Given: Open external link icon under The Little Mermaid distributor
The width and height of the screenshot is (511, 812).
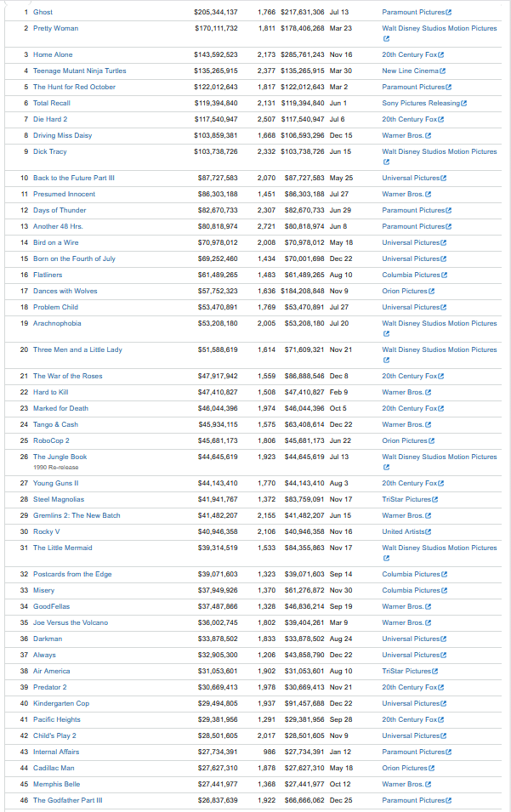Looking at the screenshot, I should pos(386,559).
